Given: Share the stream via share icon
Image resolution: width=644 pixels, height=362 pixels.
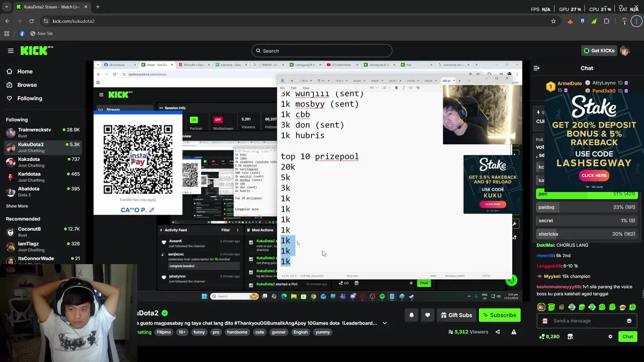Looking at the screenshot, I should 498,332.
